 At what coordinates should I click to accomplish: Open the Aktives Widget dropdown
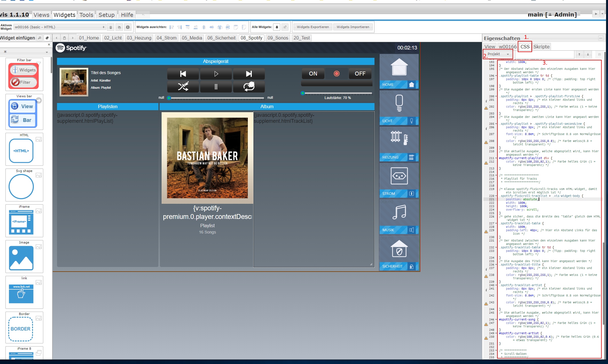(60, 27)
